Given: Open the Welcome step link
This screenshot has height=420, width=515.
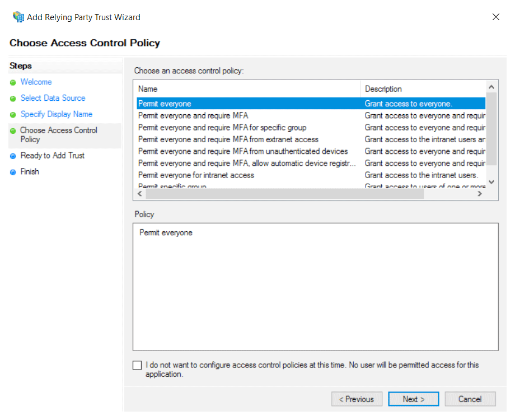Looking at the screenshot, I should 36,82.
